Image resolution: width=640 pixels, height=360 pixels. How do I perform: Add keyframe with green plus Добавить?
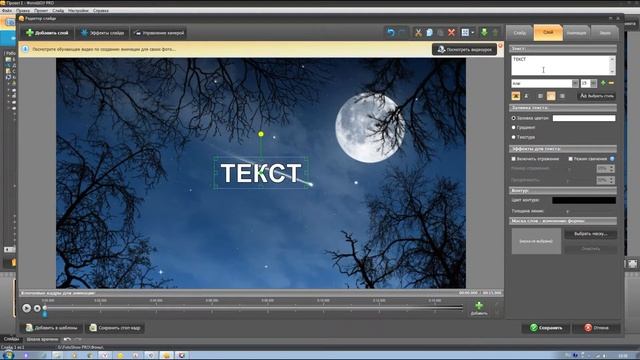click(x=479, y=308)
